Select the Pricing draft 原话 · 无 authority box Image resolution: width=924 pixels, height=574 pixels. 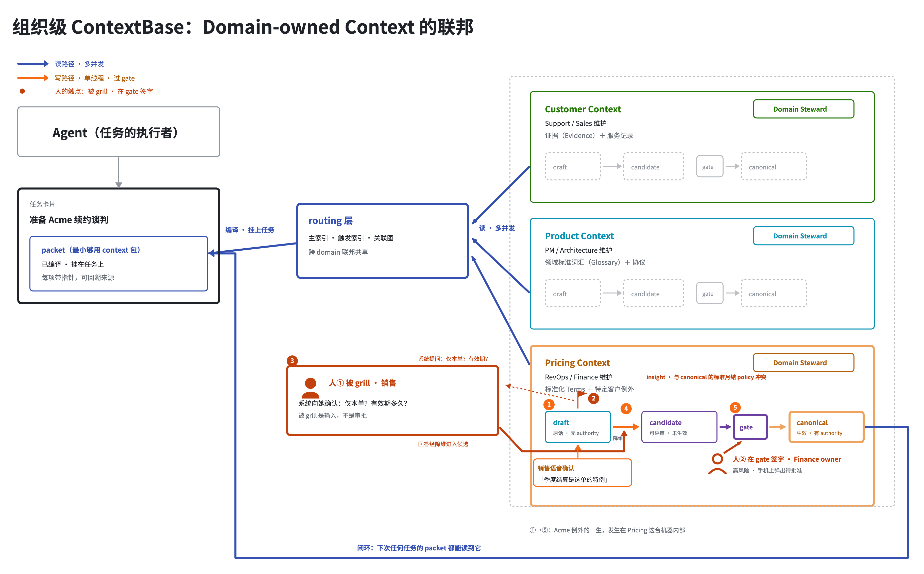tap(577, 427)
